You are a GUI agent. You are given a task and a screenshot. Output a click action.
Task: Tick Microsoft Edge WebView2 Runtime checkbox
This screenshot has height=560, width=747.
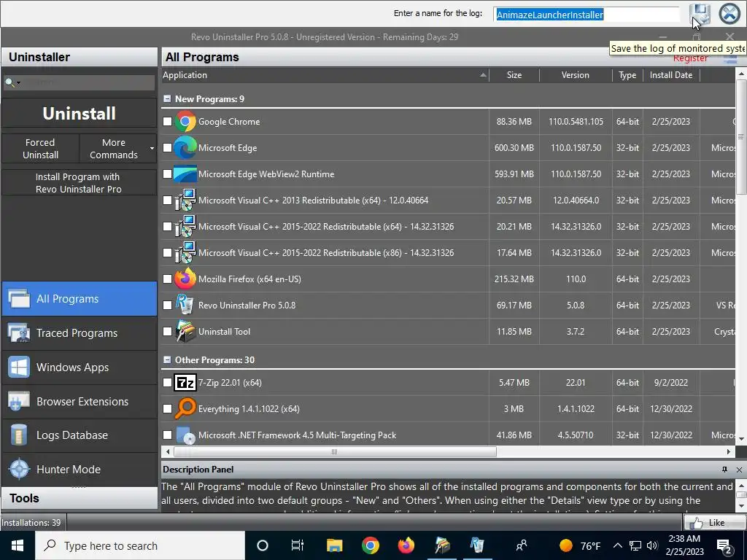[167, 174]
